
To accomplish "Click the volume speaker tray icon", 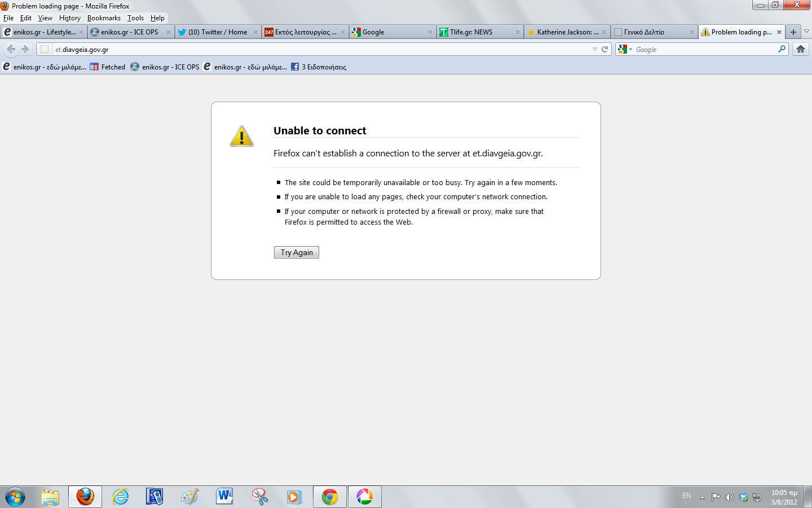I will coord(729,497).
